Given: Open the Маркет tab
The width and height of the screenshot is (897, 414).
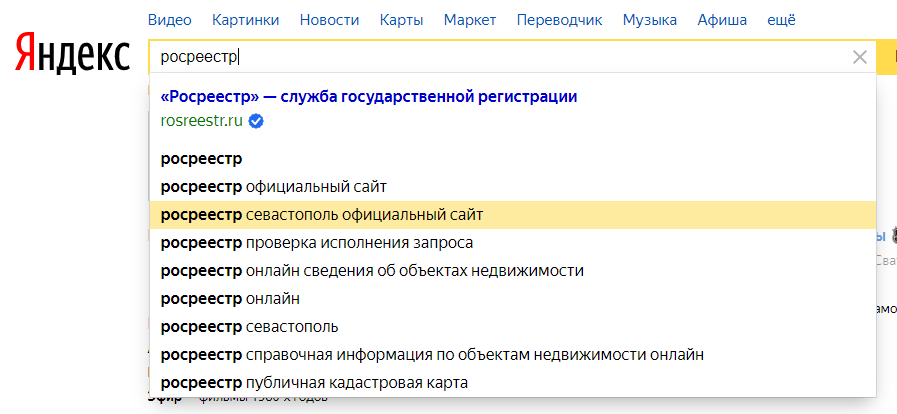Looking at the screenshot, I should [470, 21].
